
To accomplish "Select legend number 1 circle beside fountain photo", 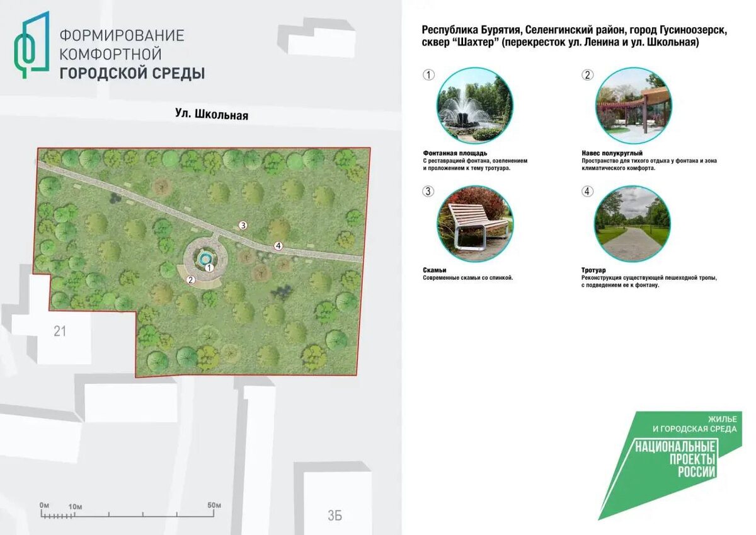I will 428,75.
